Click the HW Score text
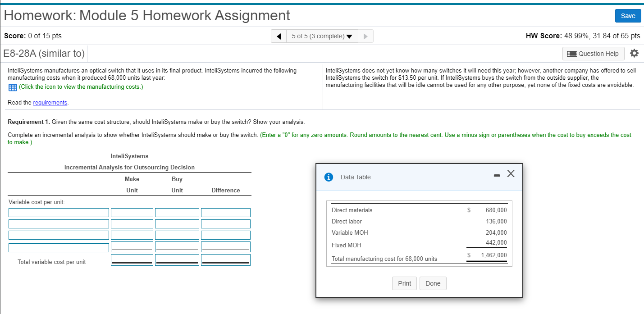Viewport: 644px width, 314px height. click(583, 36)
